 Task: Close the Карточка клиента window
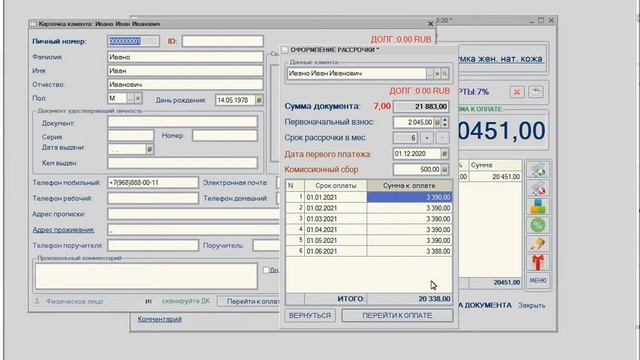[430, 24]
